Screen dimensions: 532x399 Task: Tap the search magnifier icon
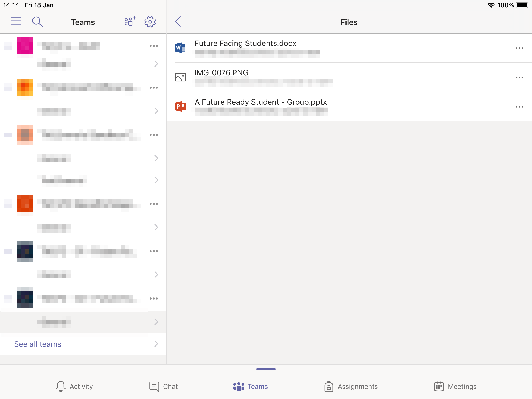37,22
